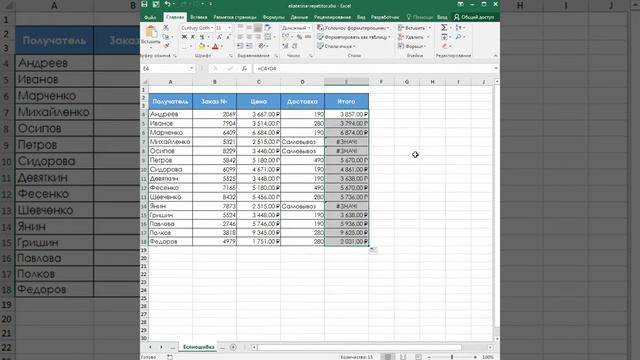The width and height of the screenshot is (640, 360).
Task: Click Normal view icon in status bar
Action: 388,357
